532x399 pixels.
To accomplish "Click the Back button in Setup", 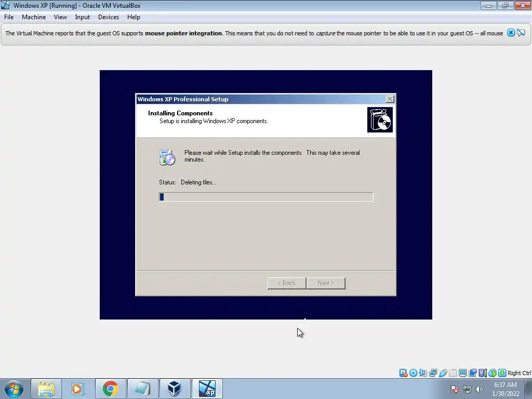I will tap(287, 283).
